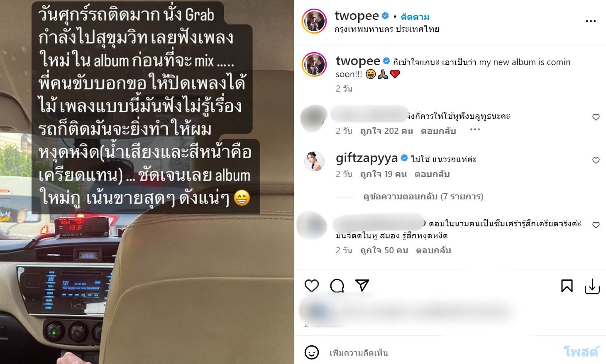
Task: Open twopee profile from header username
Action: [357, 16]
